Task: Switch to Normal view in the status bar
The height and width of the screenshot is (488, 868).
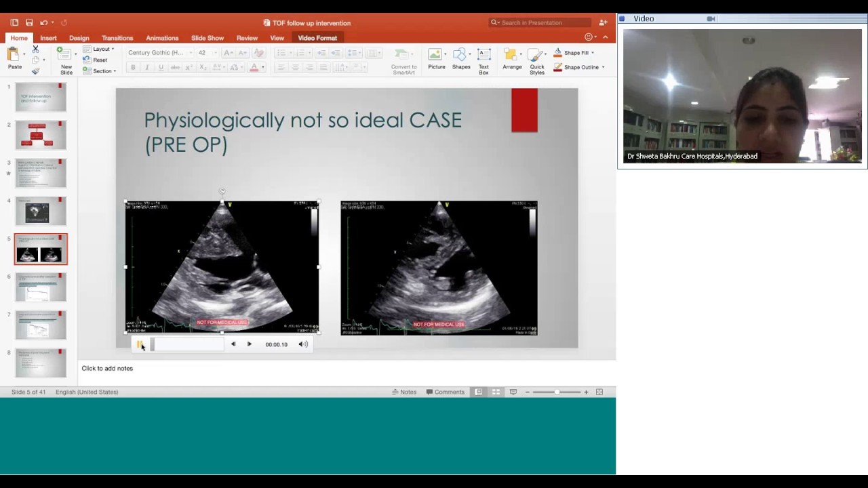Action: coord(478,392)
